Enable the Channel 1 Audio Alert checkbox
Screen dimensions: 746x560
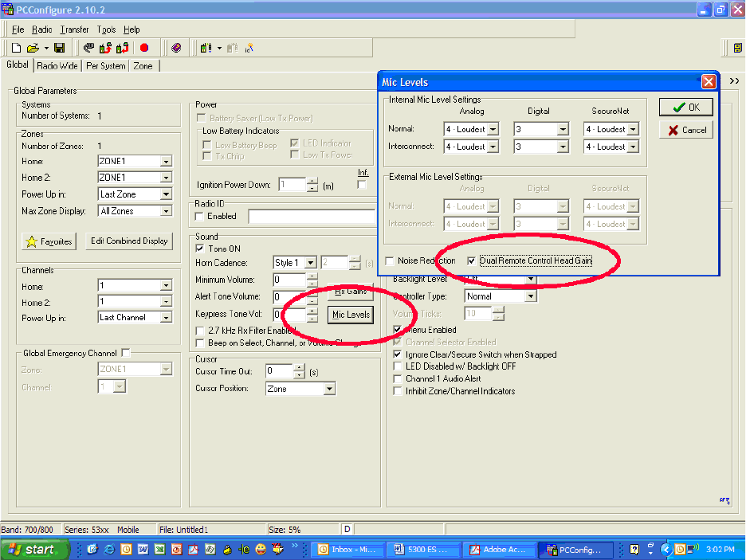pos(397,379)
